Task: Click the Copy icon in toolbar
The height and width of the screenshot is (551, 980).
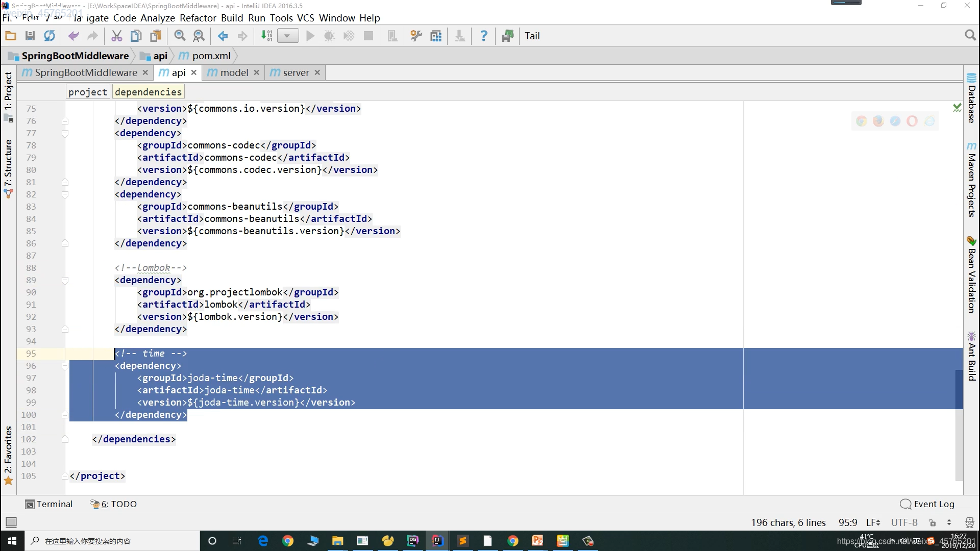Action: (136, 36)
